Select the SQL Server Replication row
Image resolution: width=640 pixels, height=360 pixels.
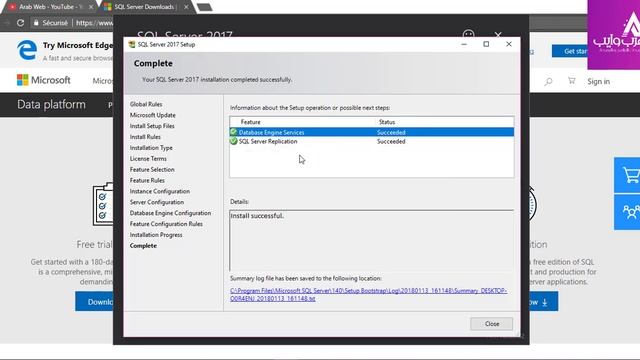tap(371, 141)
